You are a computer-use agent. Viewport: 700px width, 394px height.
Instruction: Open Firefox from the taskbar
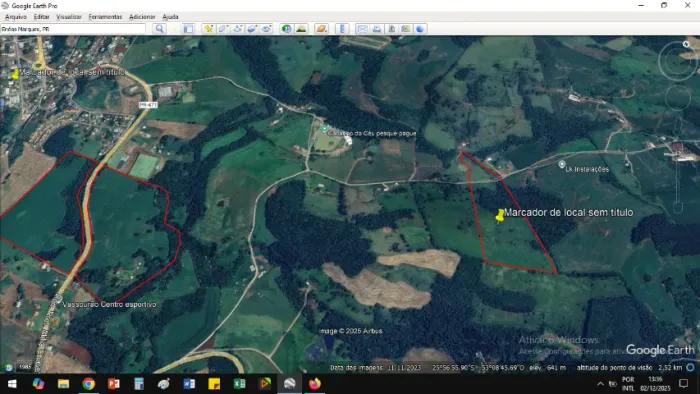tap(315, 384)
